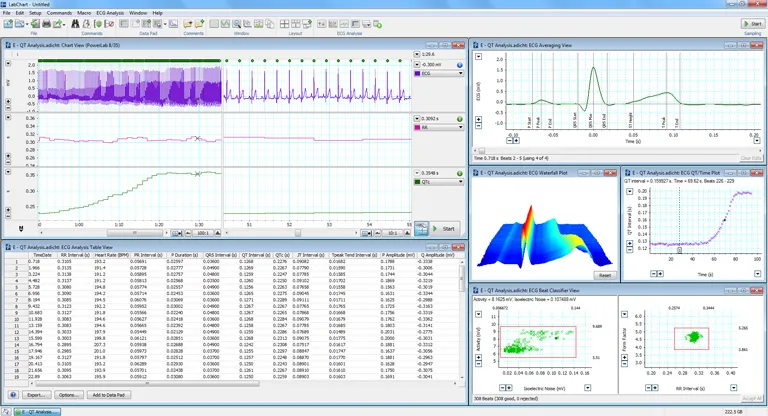Click the first grid icon in the Layout group
The width and height of the screenshot is (768, 416).
click(284, 24)
